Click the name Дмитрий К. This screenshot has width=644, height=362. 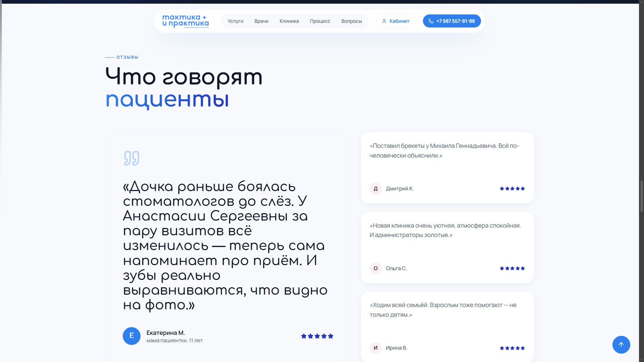(400, 189)
